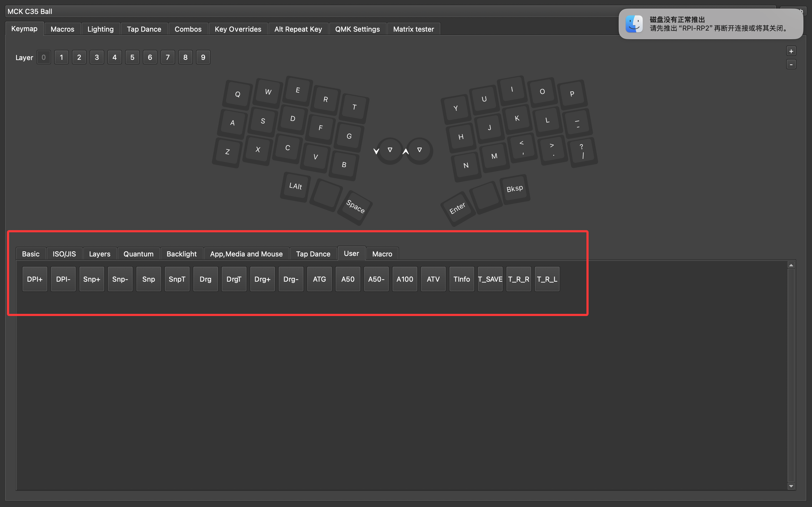Screen dimensions: 812x507
Task: Pick the A100 keycode
Action: pyautogui.click(x=404, y=279)
